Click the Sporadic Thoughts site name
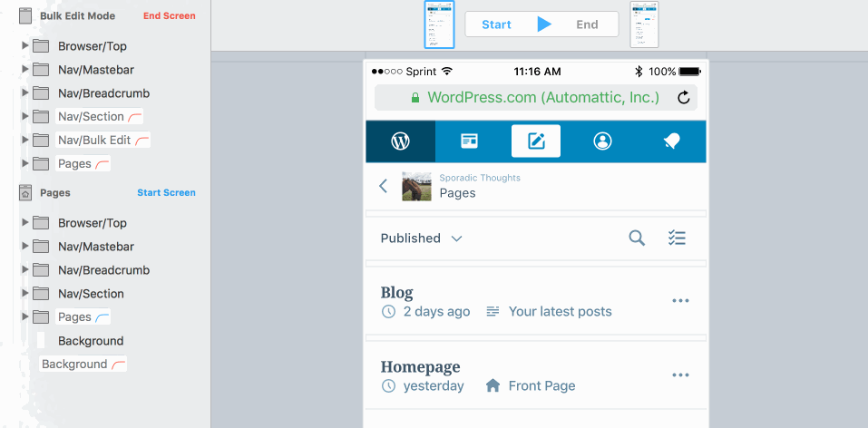 tap(480, 178)
